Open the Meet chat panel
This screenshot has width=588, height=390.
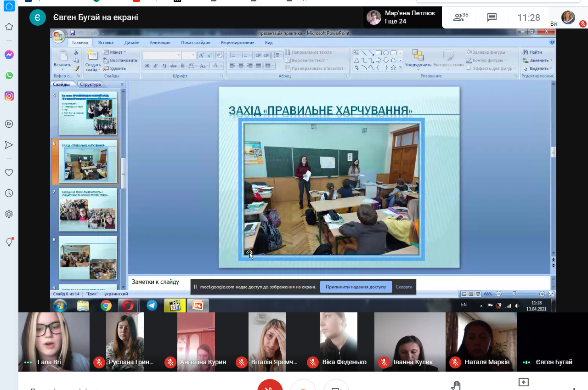[492, 18]
